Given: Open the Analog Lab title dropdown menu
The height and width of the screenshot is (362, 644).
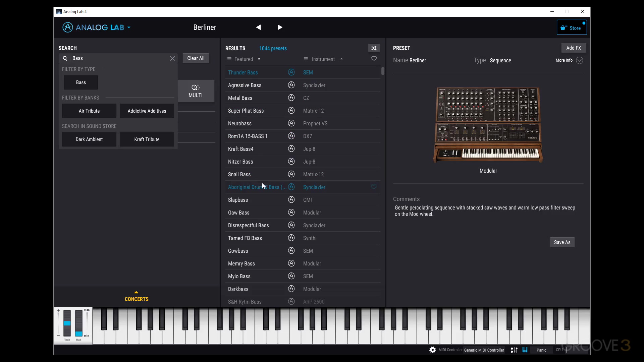Looking at the screenshot, I should pos(128,27).
